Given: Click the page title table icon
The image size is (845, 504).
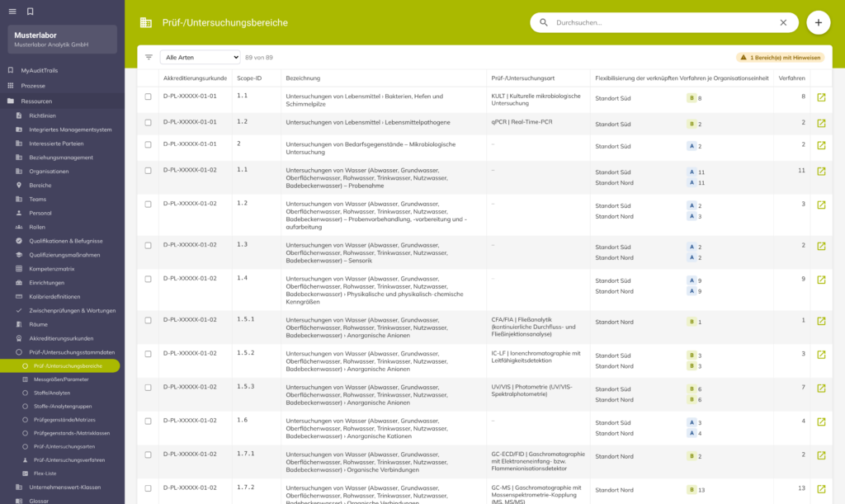Looking at the screenshot, I should tap(145, 22).
